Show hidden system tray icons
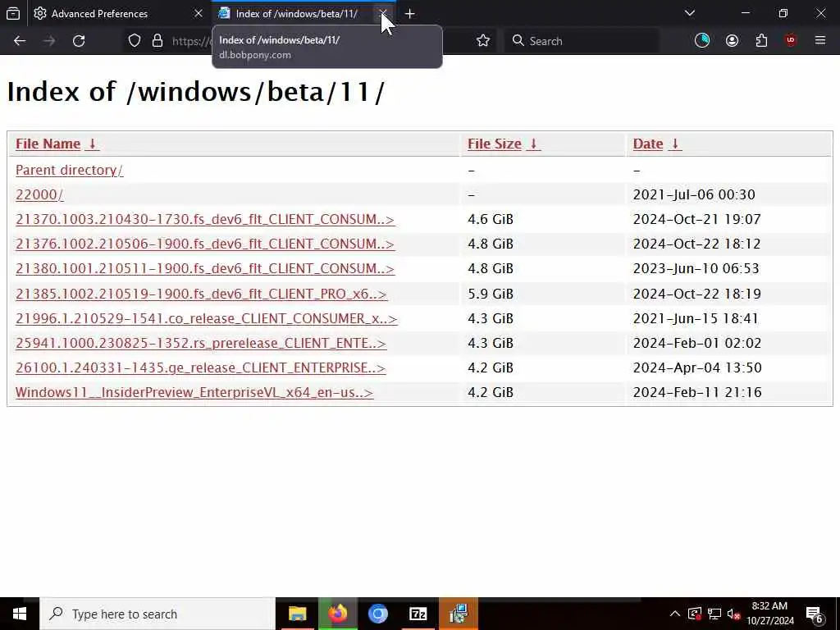 (675, 614)
